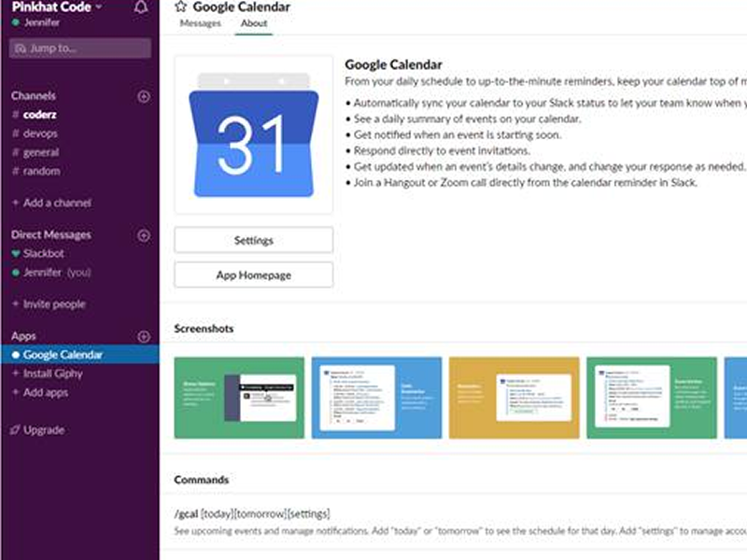Click the large Google Calendar logo
The width and height of the screenshot is (747, 560).
pyautogui.click(x=253, y=137)
